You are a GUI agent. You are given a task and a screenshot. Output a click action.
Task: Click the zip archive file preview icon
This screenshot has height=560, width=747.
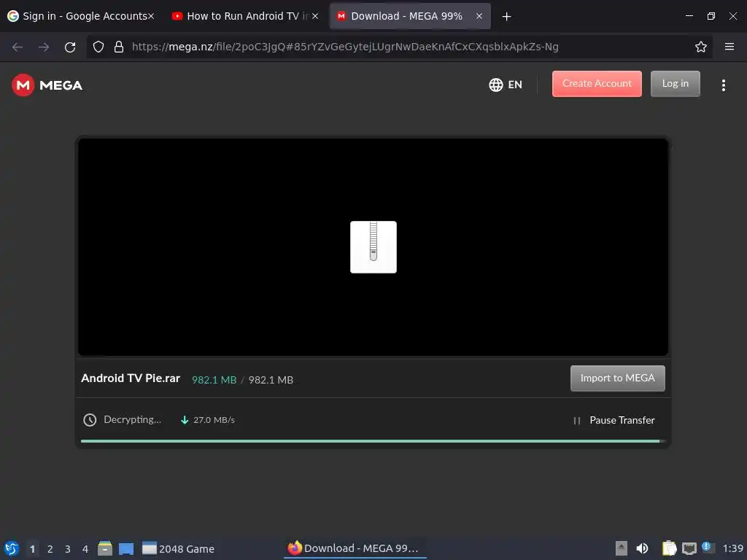pos(373,246)
